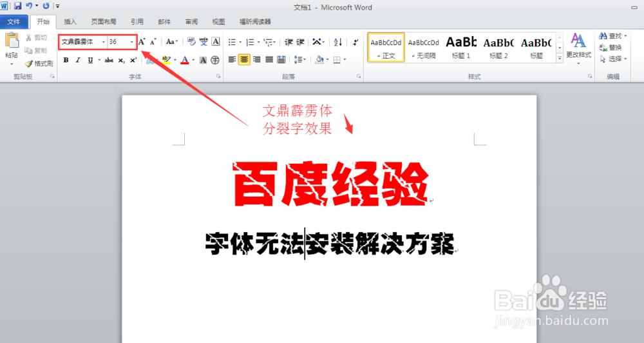Click the Replace (替换) button
This screenshot has height=343, width=644.
611,48
